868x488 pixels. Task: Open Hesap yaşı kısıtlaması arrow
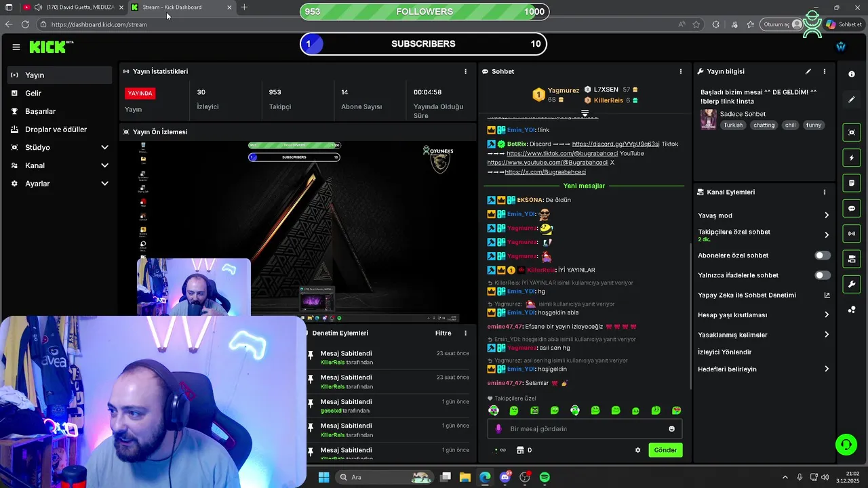(x=827, y=314)
